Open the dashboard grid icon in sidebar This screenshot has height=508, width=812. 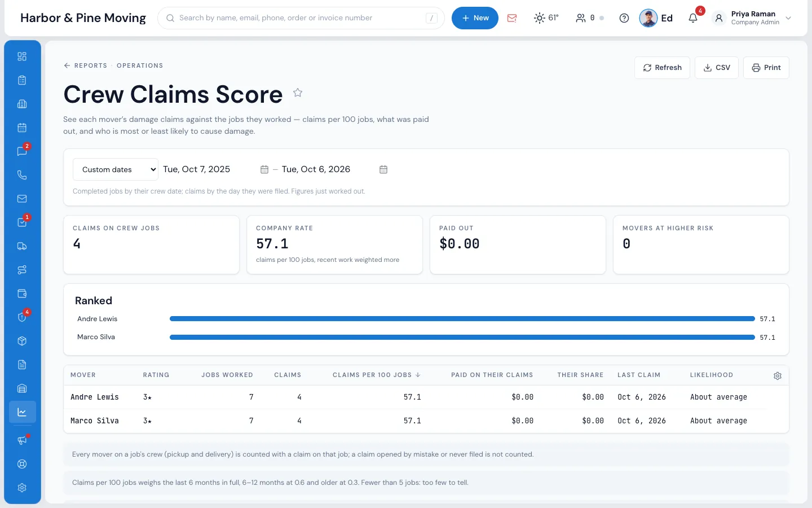point(22,56)
